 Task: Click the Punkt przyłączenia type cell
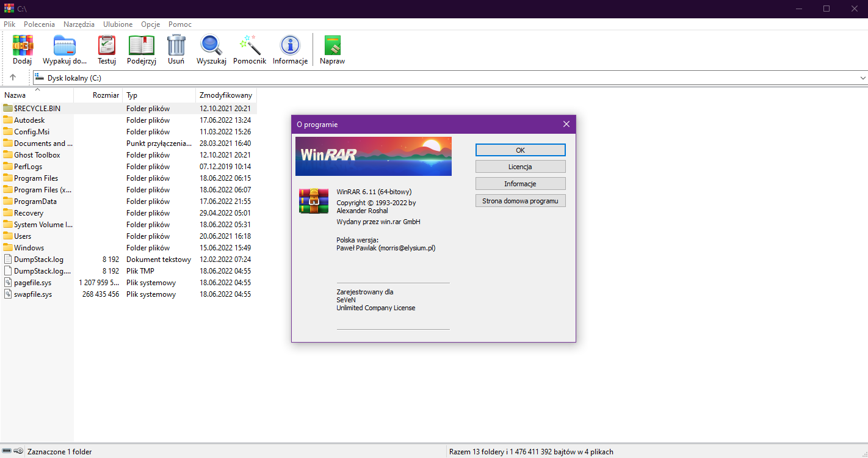(159, 144)
